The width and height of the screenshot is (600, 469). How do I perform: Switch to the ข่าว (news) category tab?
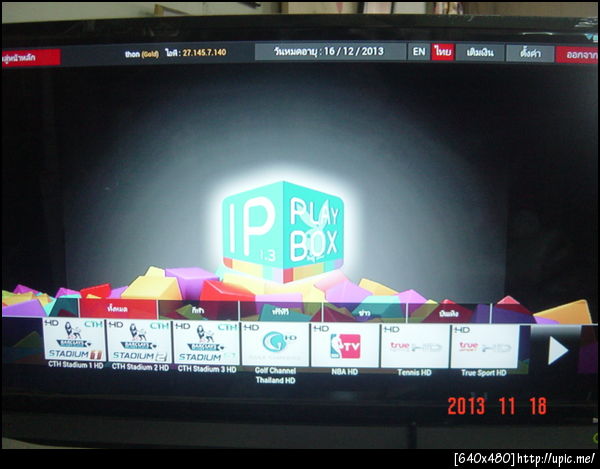tap(365, 313)
